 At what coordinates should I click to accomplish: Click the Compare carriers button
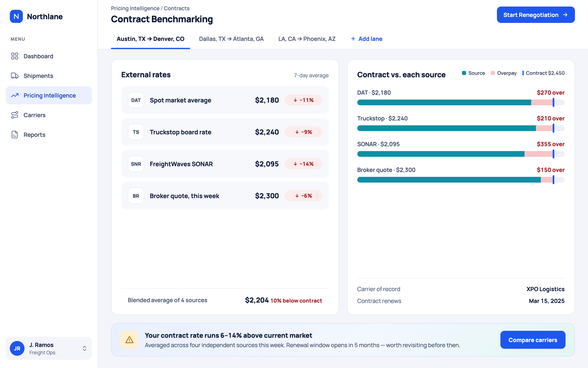(533, 340)
